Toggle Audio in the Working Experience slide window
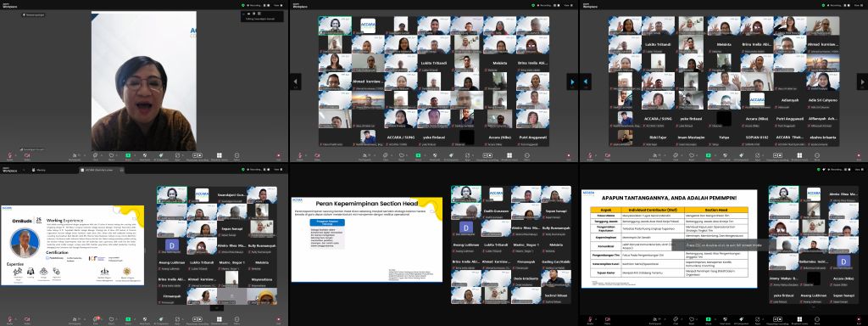868x326 pixels. tap(10, 320)
